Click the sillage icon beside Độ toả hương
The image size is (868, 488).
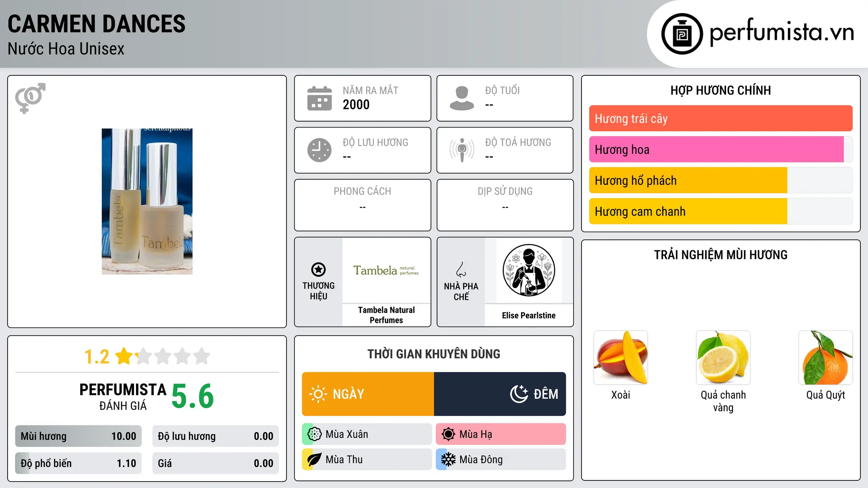pyautogui.click(x=462, y=150)
